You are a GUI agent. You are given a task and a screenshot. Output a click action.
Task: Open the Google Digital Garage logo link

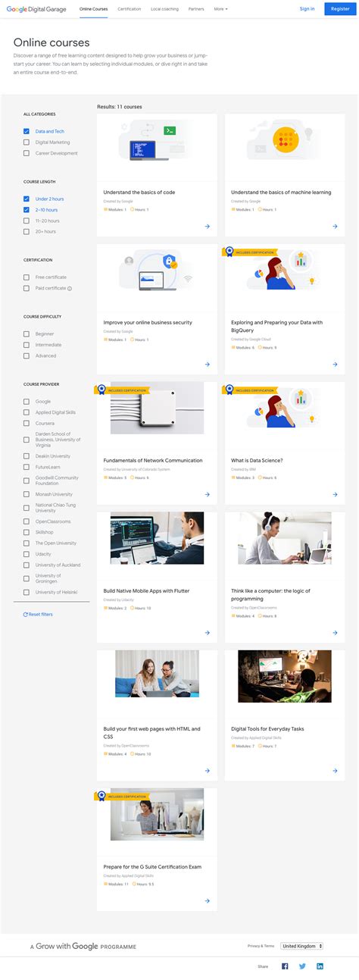click(37, 9)
